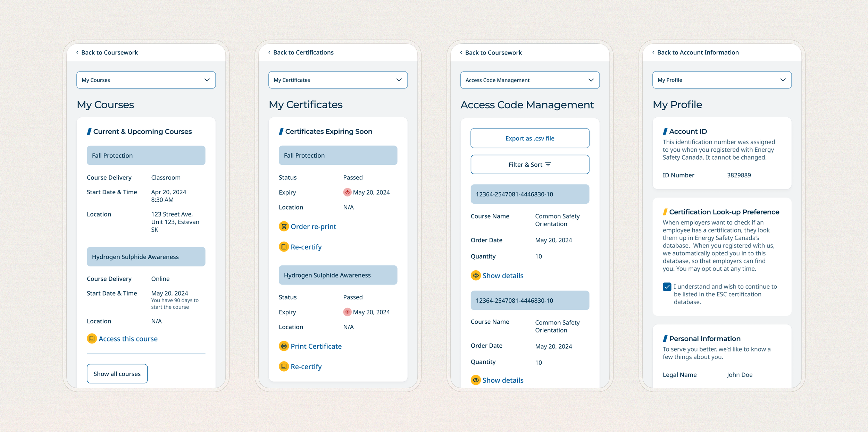The width and height of the screenshot is (868, 432).
Task: Click the Show all courses button
Action: 117,374
